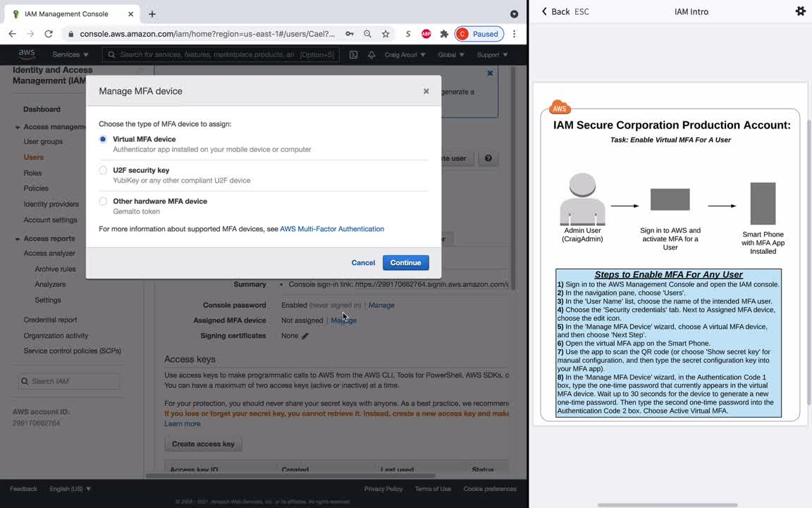
Task: Open the Global region dropdown
Action: click(x=450, y=54)
